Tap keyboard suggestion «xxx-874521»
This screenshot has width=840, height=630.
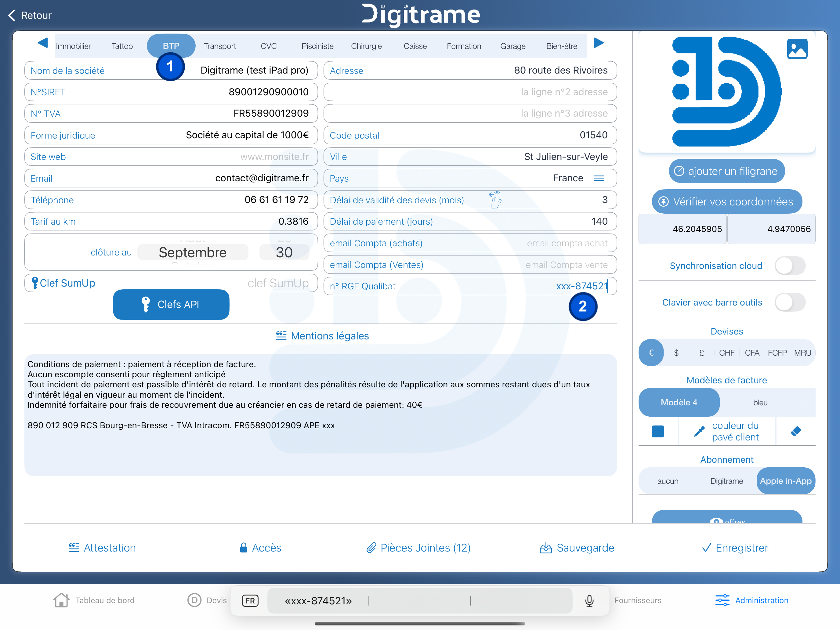coord(318,601)
